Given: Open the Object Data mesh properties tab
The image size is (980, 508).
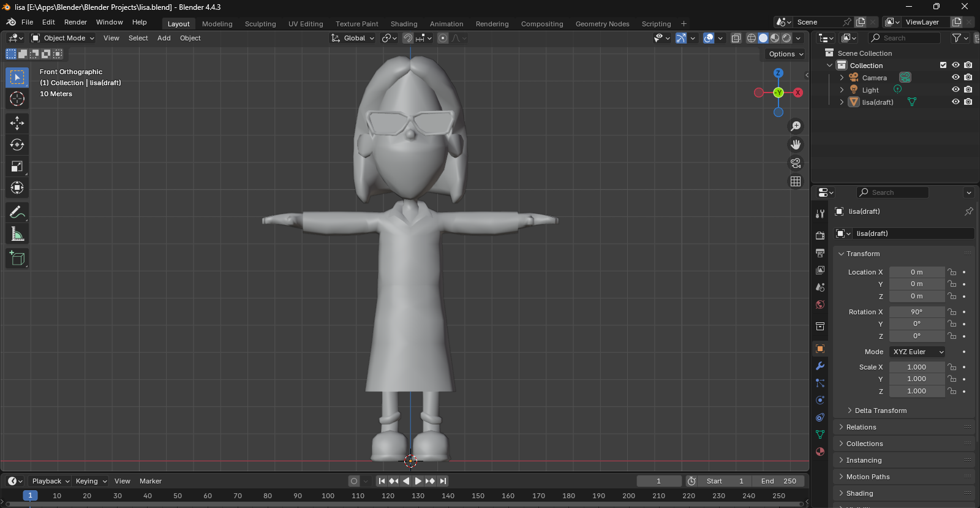Looking at the screenshot, I should (x=820, y=434).
